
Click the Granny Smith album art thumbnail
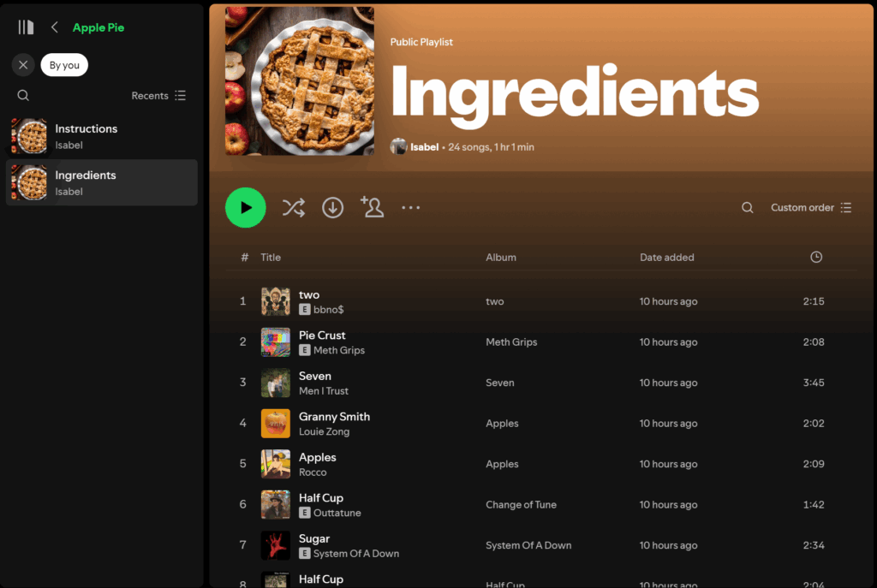point(276,423)
